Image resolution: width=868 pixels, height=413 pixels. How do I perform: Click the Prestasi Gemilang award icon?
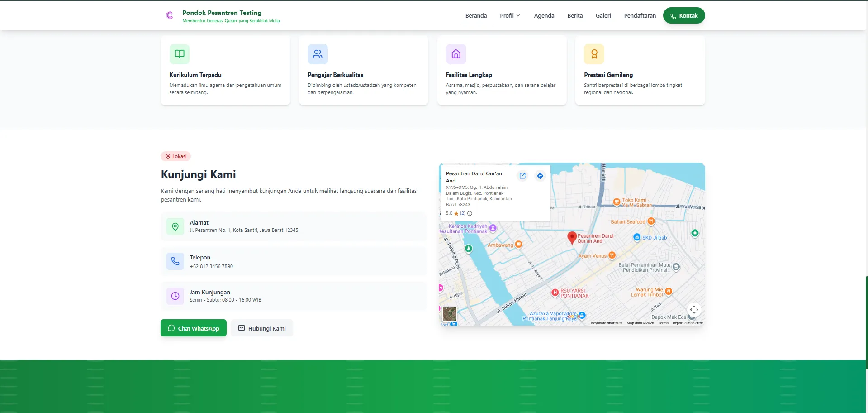point(594,54)
